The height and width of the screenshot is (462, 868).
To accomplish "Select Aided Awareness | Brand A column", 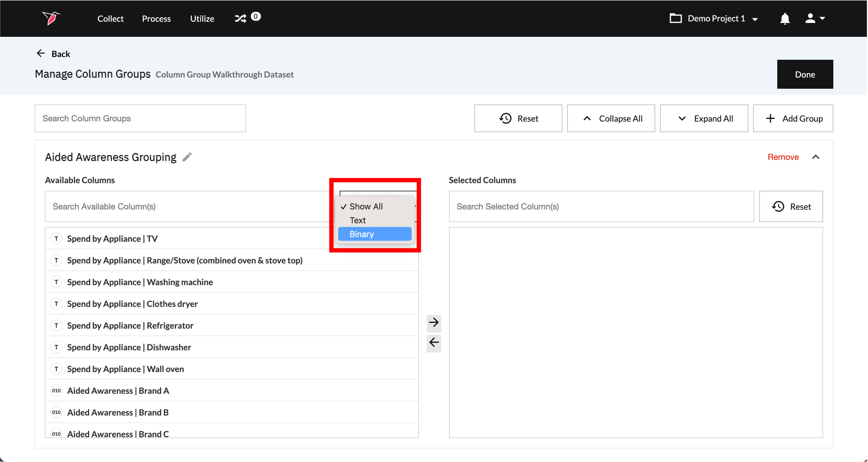I will pos(118,391).
